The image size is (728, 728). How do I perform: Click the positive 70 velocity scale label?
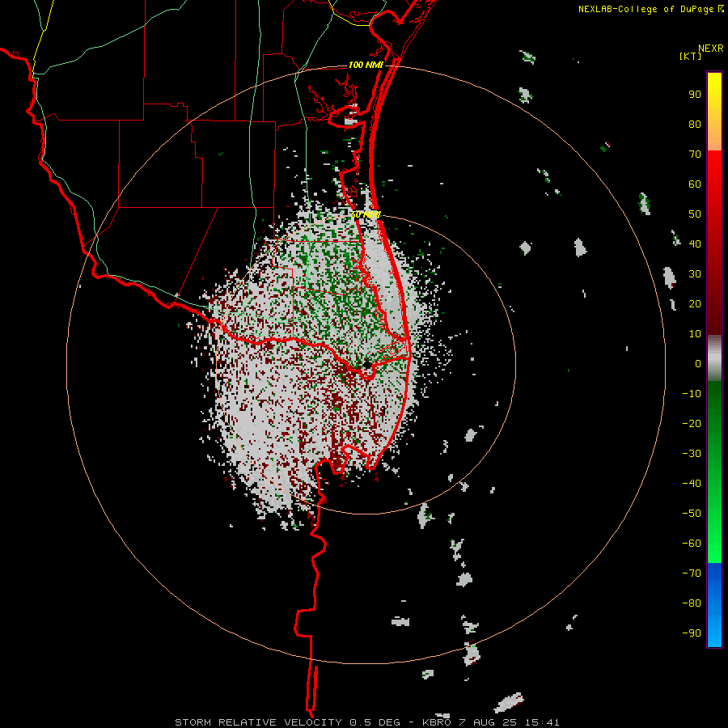pos(695,154)
